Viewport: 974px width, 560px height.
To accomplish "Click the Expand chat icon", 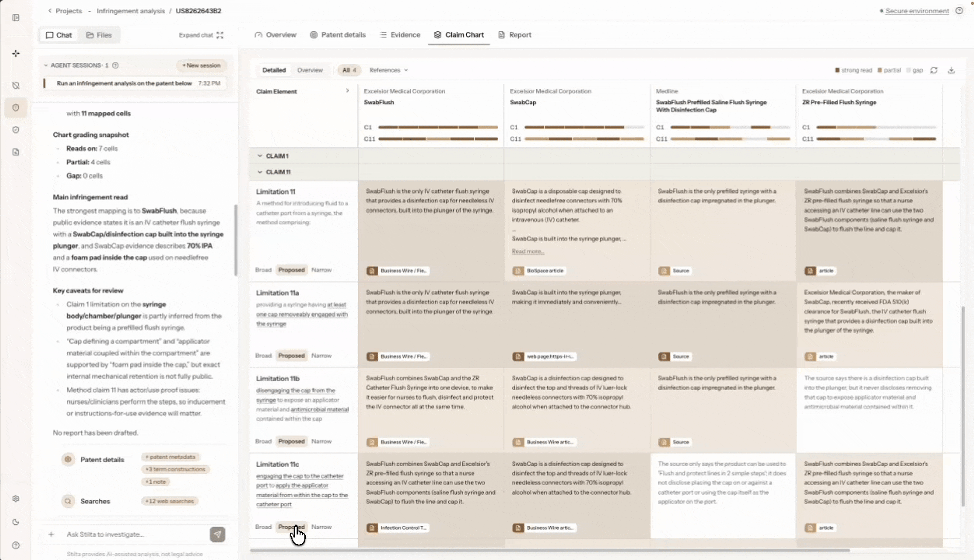I will tap(220, 35).
